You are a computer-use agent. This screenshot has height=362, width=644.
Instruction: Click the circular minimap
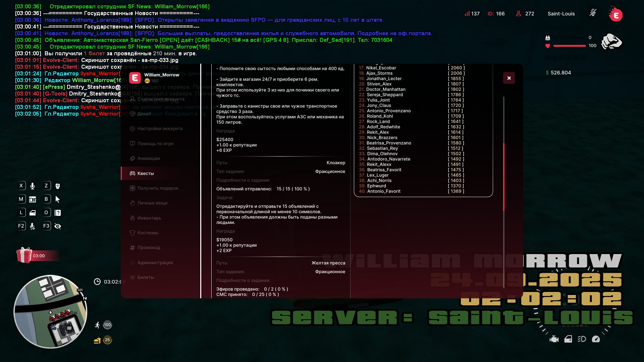[50, 312]
